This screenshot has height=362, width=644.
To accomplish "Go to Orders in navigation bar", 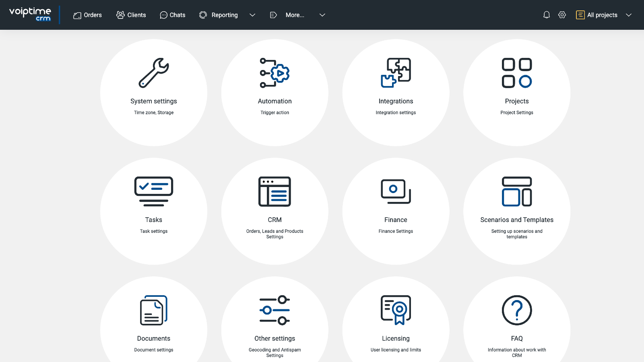I will coord(87,15).
